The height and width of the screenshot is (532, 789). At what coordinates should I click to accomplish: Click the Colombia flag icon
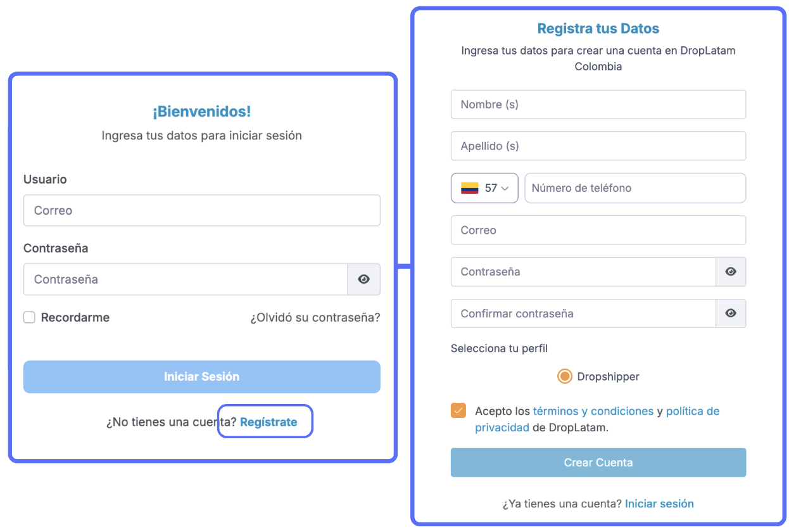[469, 188]
